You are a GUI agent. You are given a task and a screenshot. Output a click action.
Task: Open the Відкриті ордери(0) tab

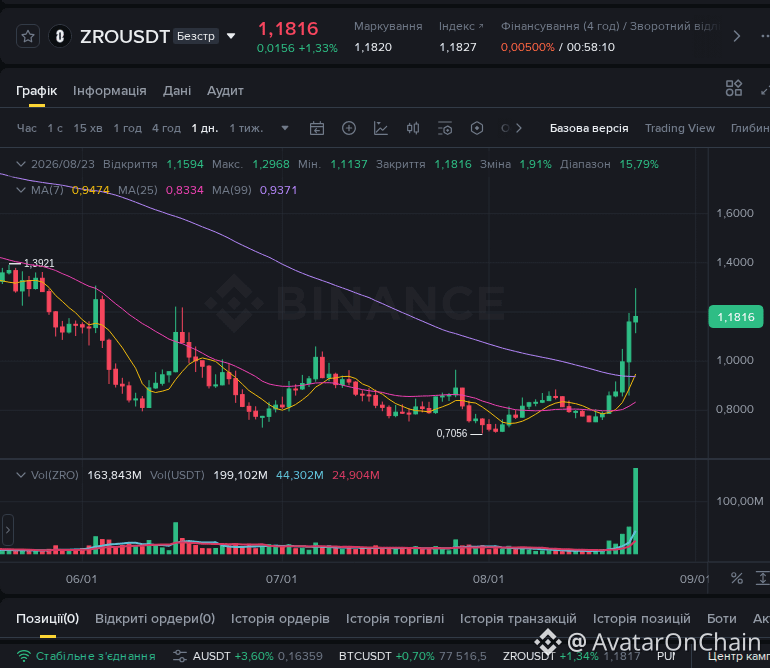155,618
